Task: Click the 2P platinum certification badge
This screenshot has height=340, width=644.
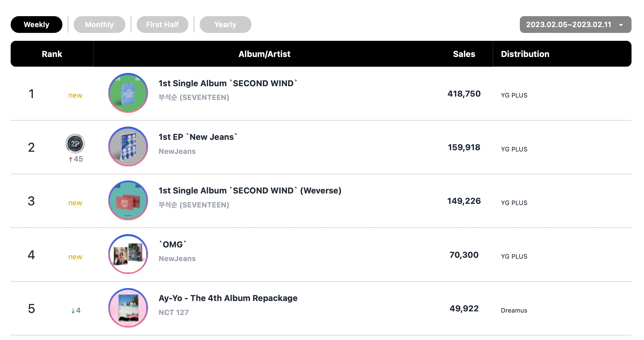Action: click(x=75, y=143)
